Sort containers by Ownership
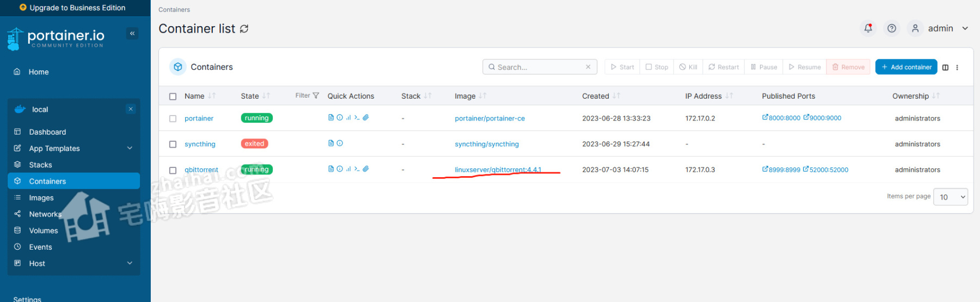This screenshot has height=302, width=980. tap(916, 96)
